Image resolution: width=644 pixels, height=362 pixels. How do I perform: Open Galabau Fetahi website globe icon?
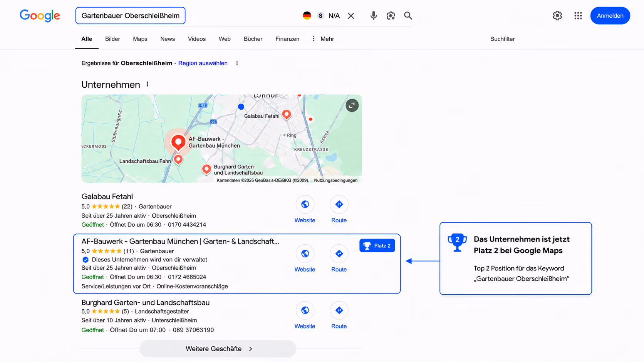pyautogui.click(x=305, y=204)
